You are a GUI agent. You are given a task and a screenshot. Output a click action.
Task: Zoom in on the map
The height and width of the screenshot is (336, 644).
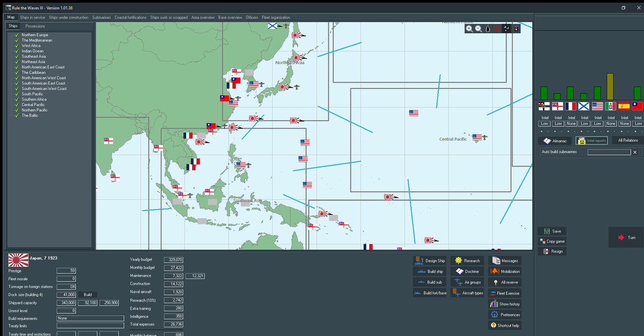(470, 28)
